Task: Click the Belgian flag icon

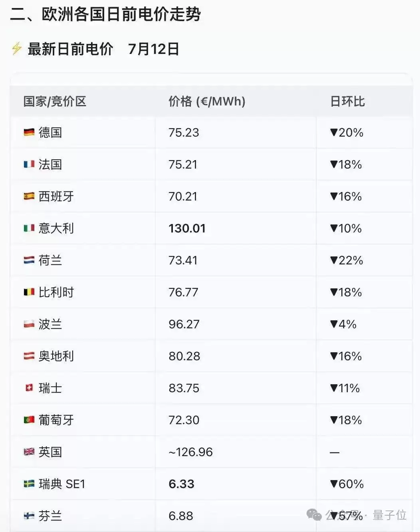Action: [x=29, y=292]
